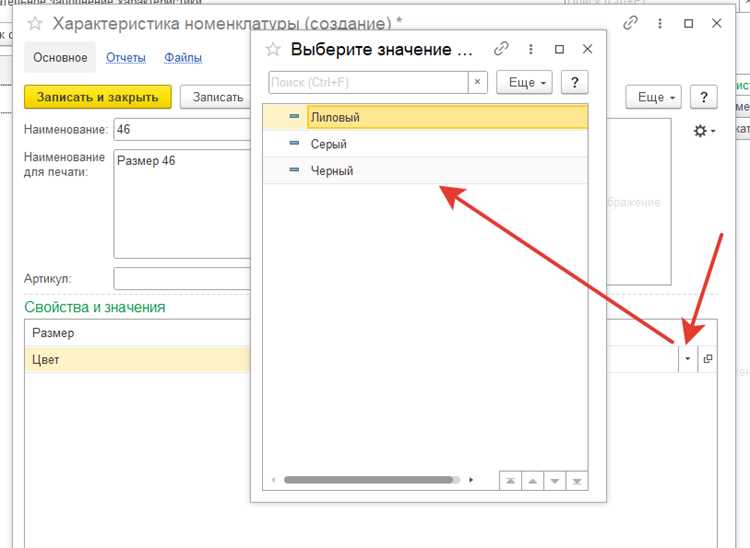Click the search field (Ctrl+F)
Viewport: 750px width, 548px height.
click(x=368, y=82)
